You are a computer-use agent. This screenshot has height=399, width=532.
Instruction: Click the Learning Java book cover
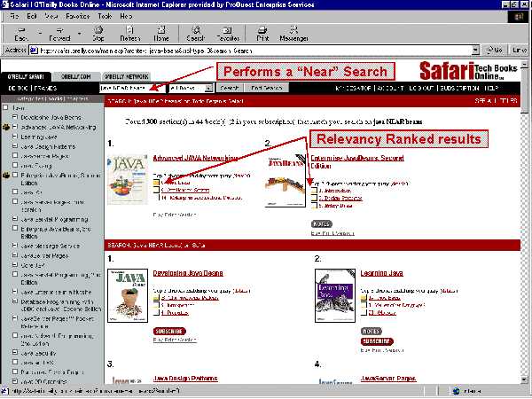[x=335, y=295]
